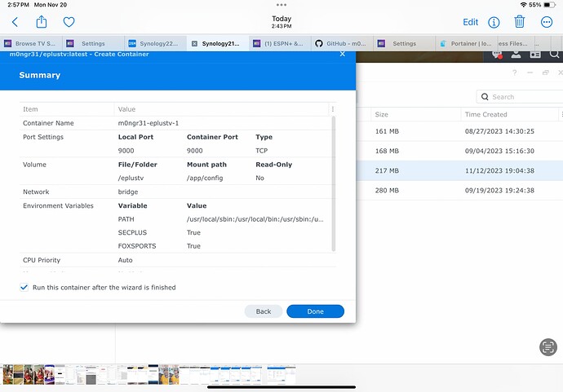The height and width of the screenshot is (392, 563).
Task: Tap the Live Text scan icon
Action: pos(547,346)
